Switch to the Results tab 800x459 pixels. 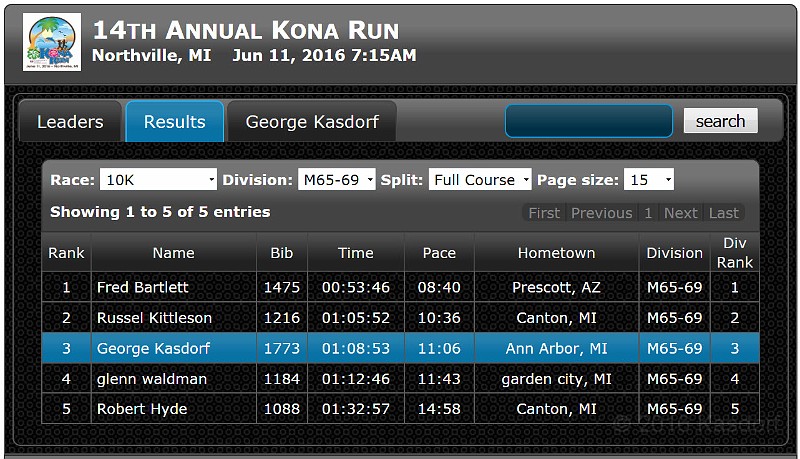[x=175, y=122]
